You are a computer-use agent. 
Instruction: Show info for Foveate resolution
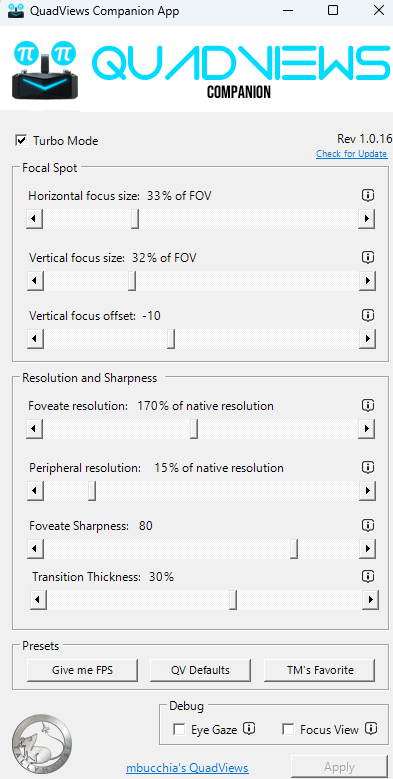click(367, 405)
